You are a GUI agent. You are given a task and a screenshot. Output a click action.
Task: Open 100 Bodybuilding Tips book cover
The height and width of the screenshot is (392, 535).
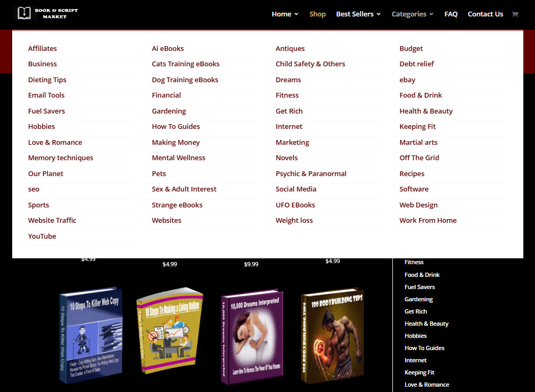332,336
